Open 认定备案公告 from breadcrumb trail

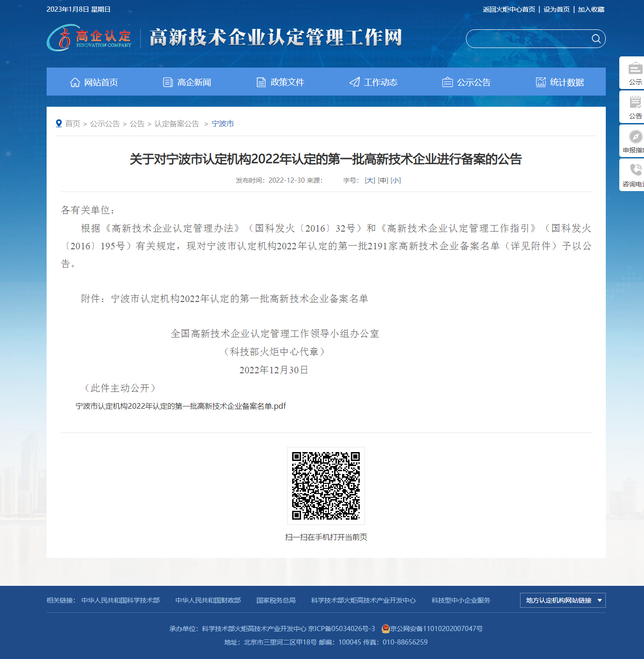pyautogui.click(x=176, y=124)
